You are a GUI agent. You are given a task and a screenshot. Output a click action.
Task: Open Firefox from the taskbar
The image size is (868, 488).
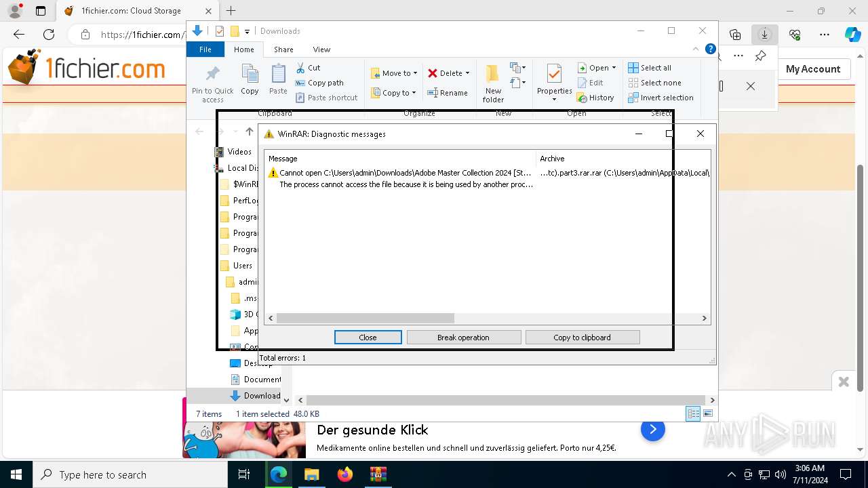coord(345,474)
